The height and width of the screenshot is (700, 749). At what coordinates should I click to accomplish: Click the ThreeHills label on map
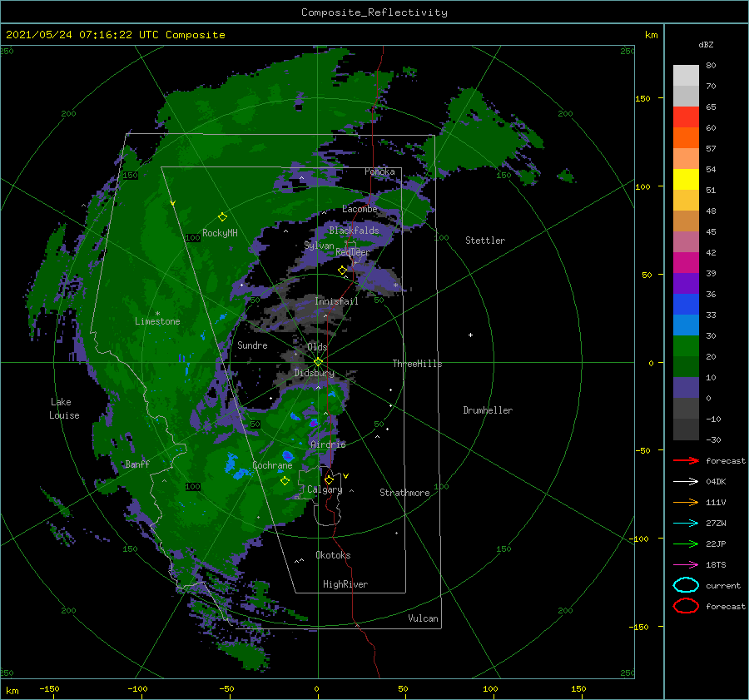pos(417,364)
